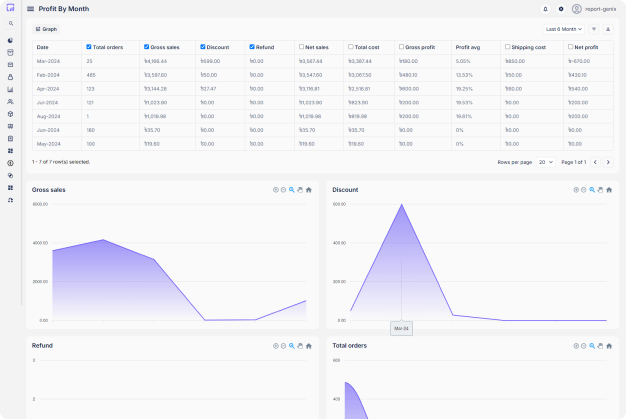626x419 pixels.
Task: Click the app logo in sidebar
Action: point(10,7)
